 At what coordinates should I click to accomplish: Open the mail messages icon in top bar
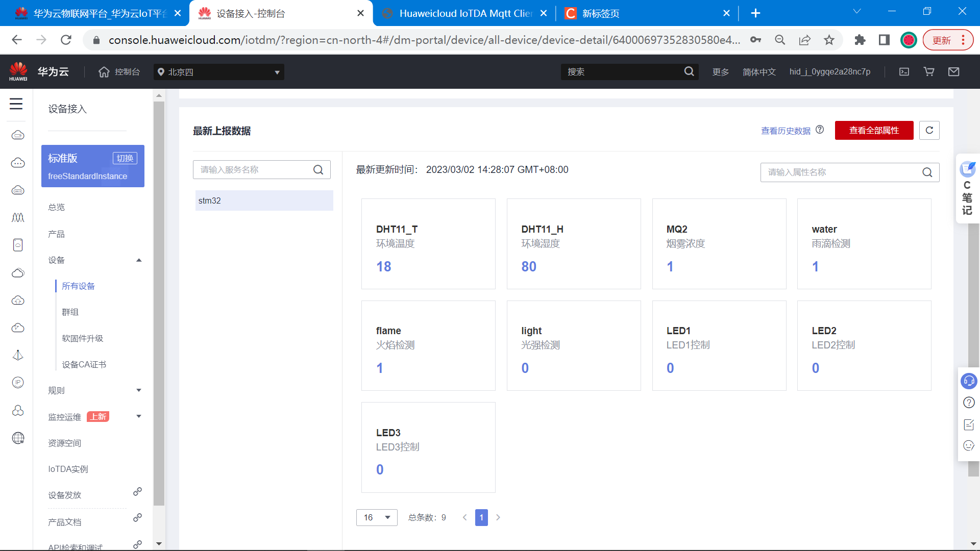953,72
